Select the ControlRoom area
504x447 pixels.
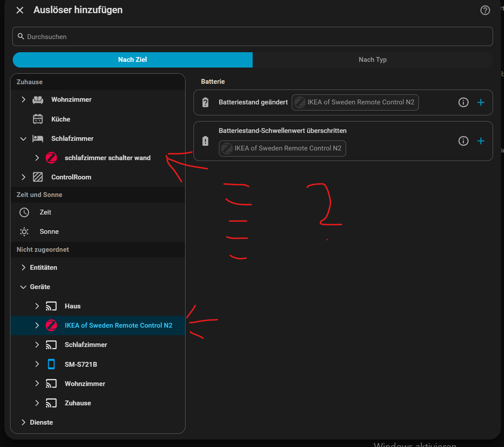(71, 177)
